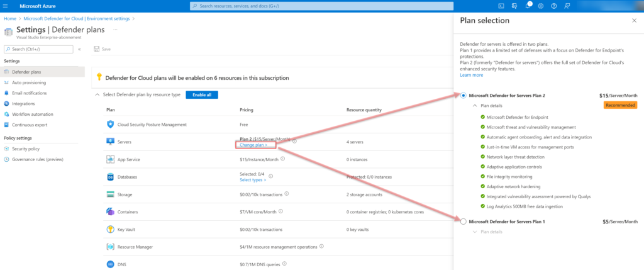Viewport: 644px width, 270px height.
Task: Click the '4 servers' resource quantity cell
Action: tap(356, 142)
